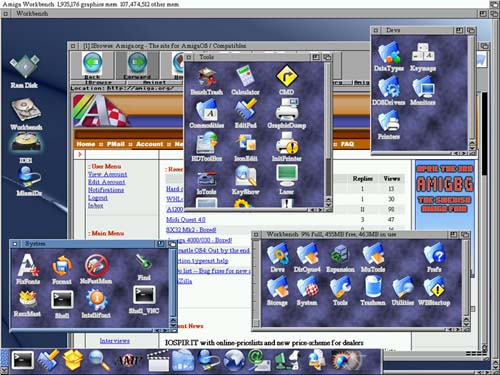Click the Devs window vertical scrollbar
Screen dimensions: 500x375
471,88
